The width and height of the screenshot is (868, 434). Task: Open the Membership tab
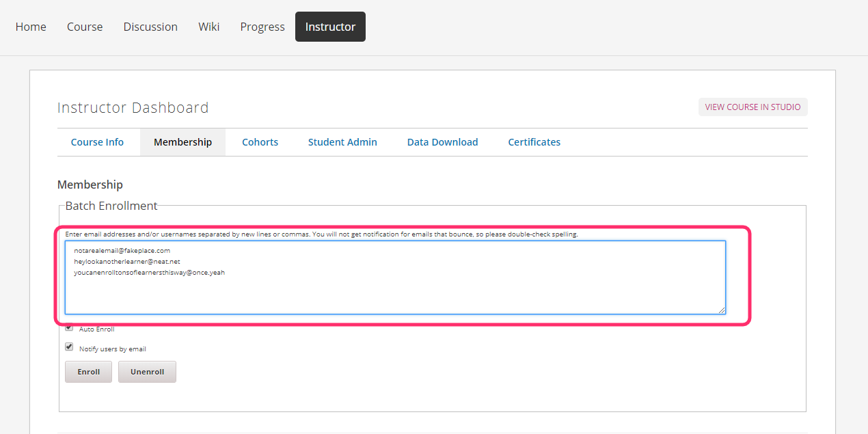pyautogui.click(x=182, y=141)
